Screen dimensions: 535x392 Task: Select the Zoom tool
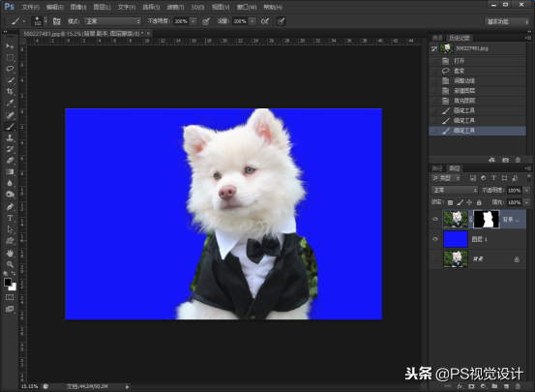point(10,264)
